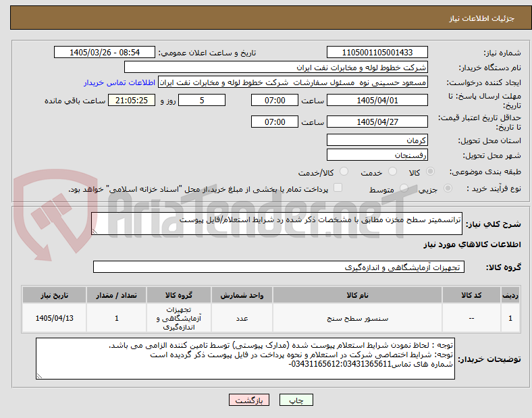Image resolution: width=532 pixels, height=418 pixels.
Task: Click the گروه کالا field تجهیزات آزمایشگاهی
Action: click(279, 267)
